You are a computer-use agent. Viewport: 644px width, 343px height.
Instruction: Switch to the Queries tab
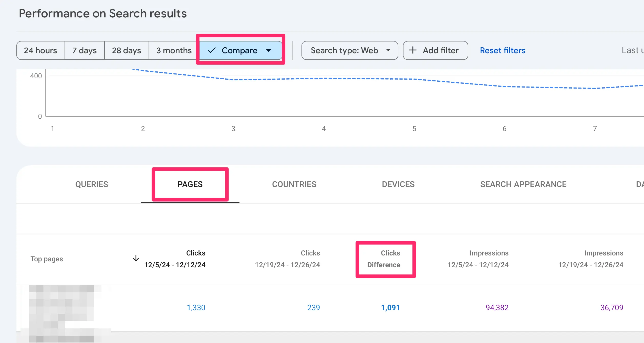point(92,184)
